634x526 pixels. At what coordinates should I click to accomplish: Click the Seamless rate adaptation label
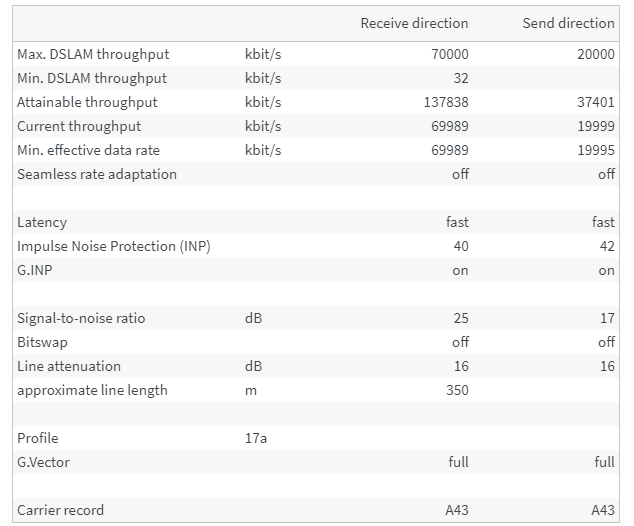(x=97, y=174)
